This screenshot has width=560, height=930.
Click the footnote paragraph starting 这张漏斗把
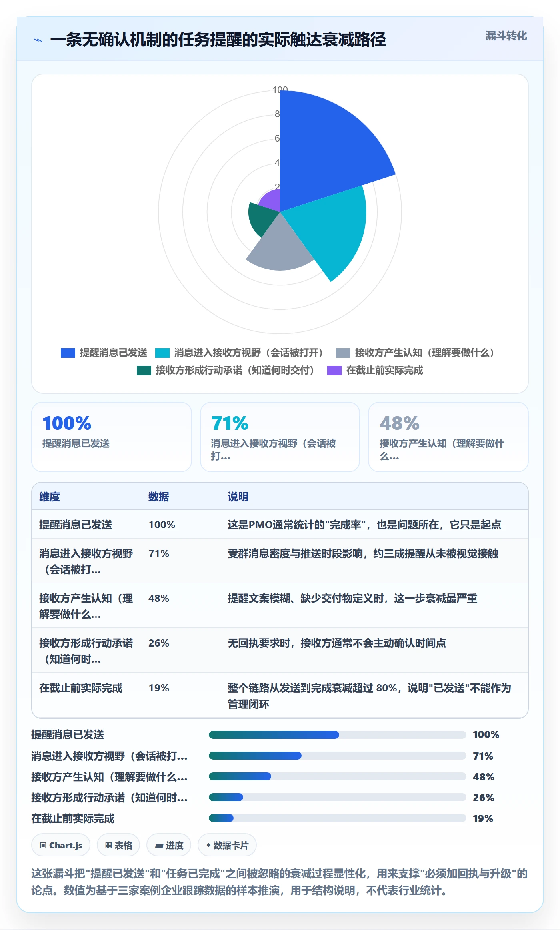[280, 882]
